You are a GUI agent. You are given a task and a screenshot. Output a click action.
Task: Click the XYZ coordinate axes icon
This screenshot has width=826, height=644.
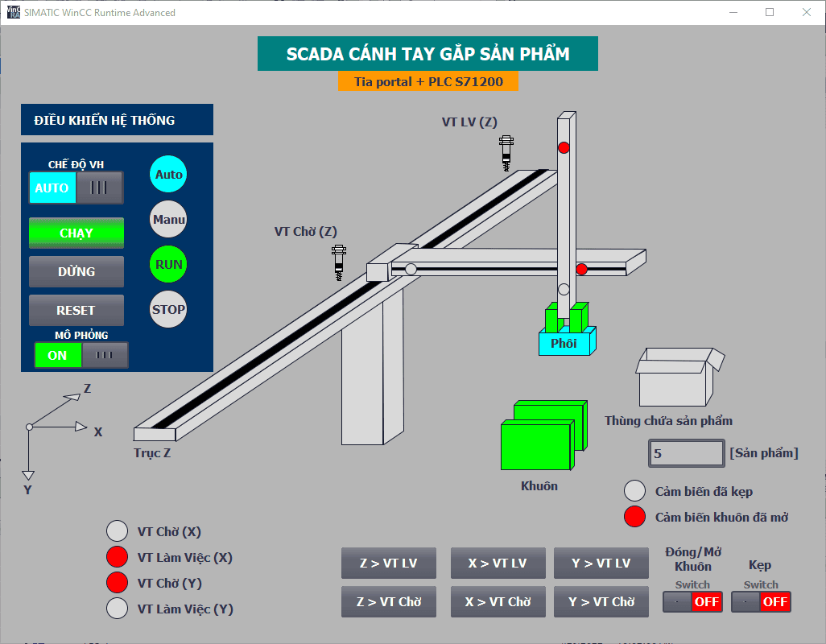[x=58, y=435]
